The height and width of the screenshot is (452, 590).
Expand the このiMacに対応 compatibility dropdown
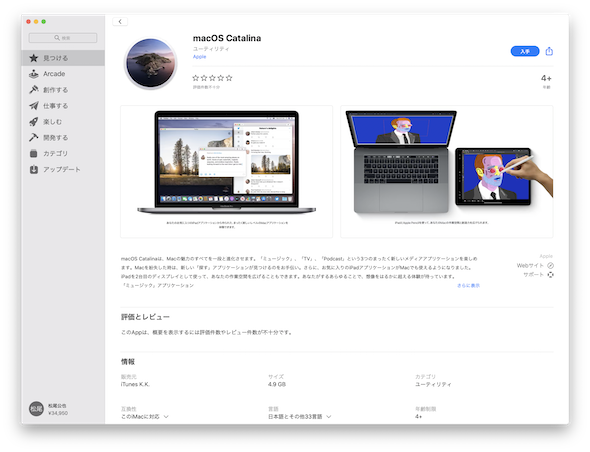(x=144, y=417)
